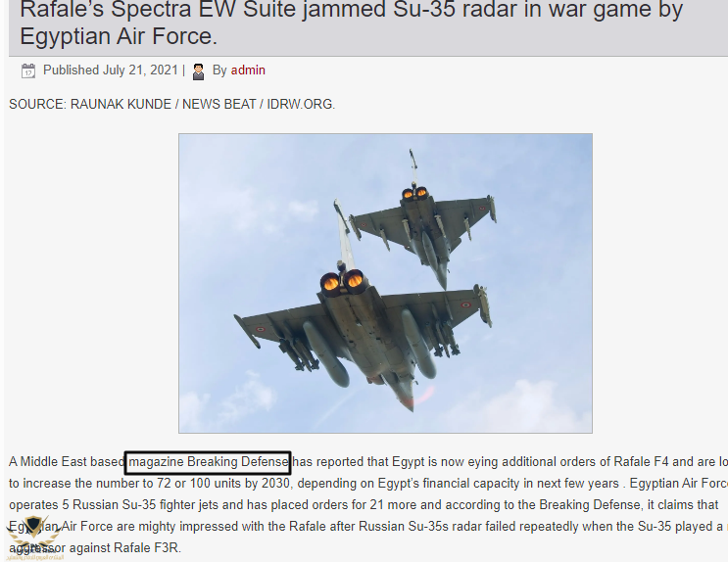The height and width of the screenshot is (562, 728).
Task: Click the word "By" before admin
Action: pos(219,70)
